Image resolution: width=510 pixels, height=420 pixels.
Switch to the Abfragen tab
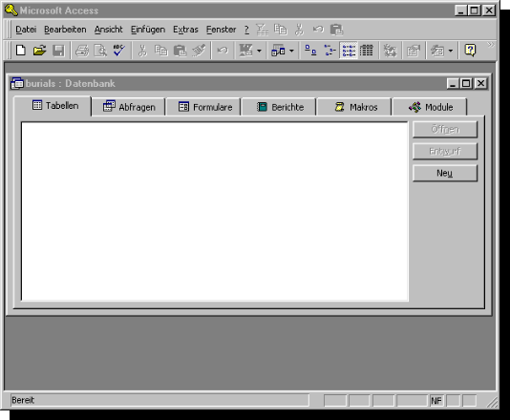pyautogui.click(x=129, y=107)
